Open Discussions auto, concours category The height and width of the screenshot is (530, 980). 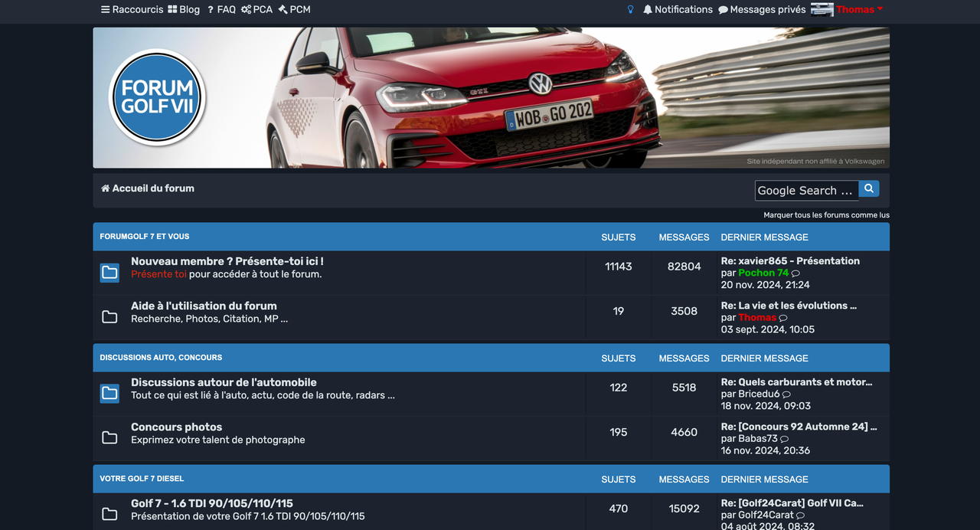(161, 358)
